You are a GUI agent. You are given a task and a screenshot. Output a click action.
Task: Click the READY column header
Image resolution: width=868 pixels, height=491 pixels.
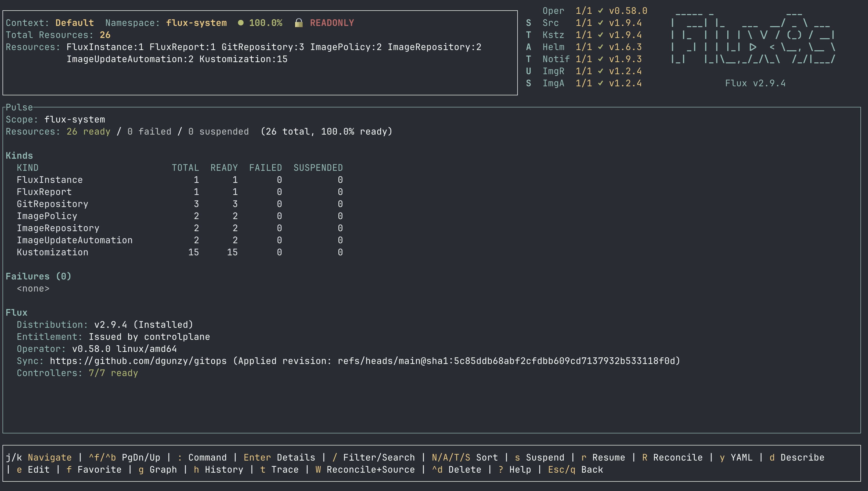(224, 168)
